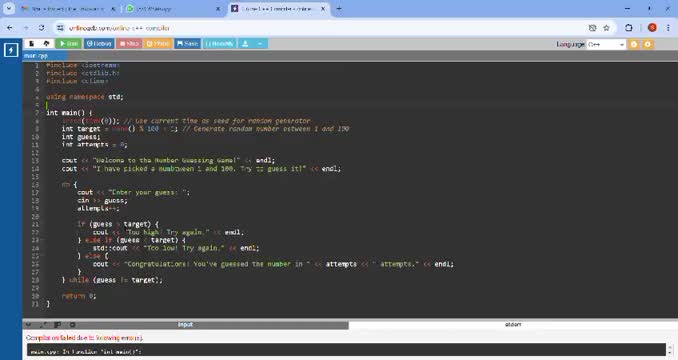This screenshot has width=678, height=360.
Task: Create a new file with the file icon
Action: pyautogui.click(x=31, y=44)
